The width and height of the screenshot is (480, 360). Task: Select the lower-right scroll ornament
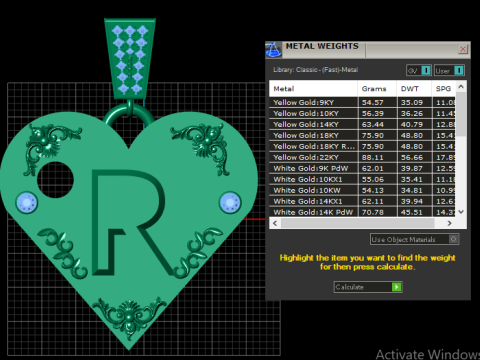click(x=197, y=252)
